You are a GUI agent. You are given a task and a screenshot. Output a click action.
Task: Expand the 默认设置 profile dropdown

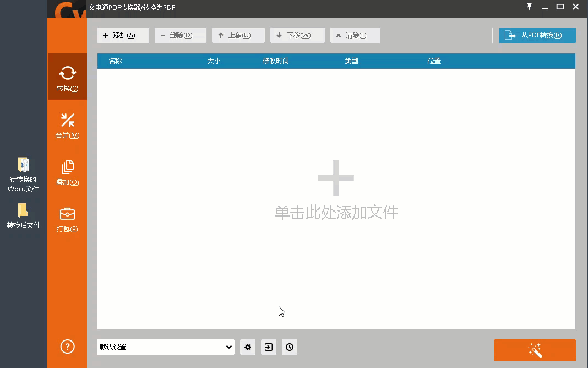(x=228, y=347)
